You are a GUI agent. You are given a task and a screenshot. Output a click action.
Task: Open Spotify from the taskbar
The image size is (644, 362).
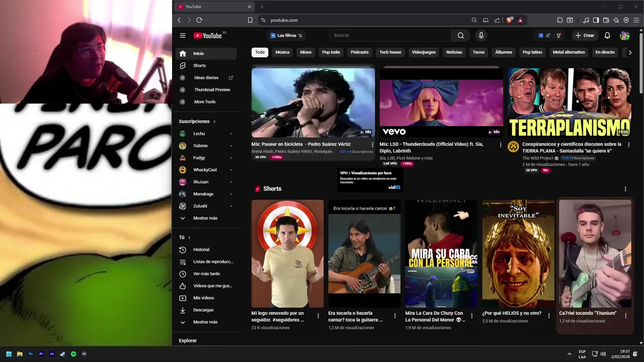pos(73,354)
